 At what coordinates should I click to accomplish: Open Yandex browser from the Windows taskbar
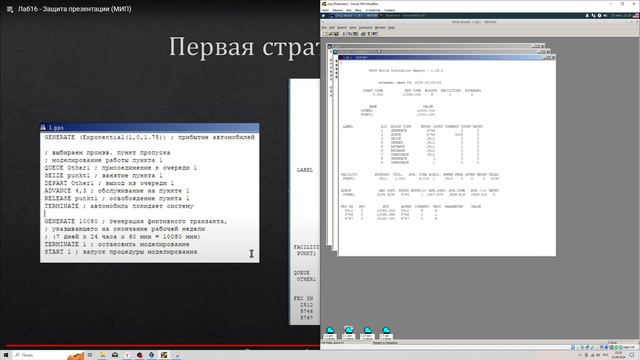pos(127,355)
